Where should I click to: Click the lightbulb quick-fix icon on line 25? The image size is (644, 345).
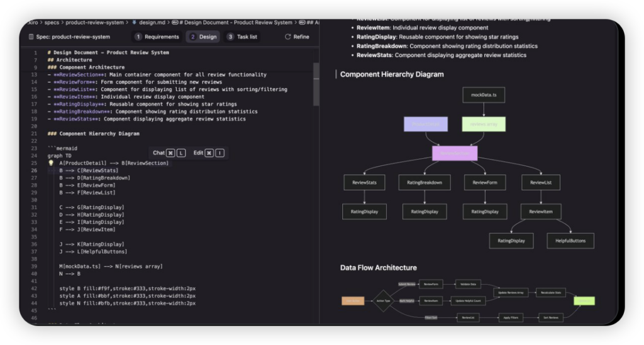pyautogui.click(x=51, y=163)
